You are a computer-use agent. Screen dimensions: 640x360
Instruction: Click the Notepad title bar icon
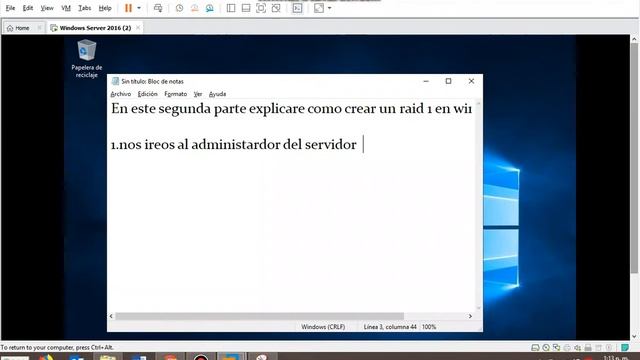coord(116,81)
